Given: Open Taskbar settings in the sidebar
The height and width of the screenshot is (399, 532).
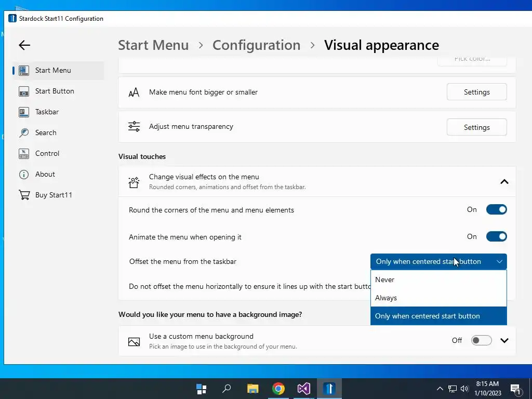Looking at the screenshot, I should (58, 112).
